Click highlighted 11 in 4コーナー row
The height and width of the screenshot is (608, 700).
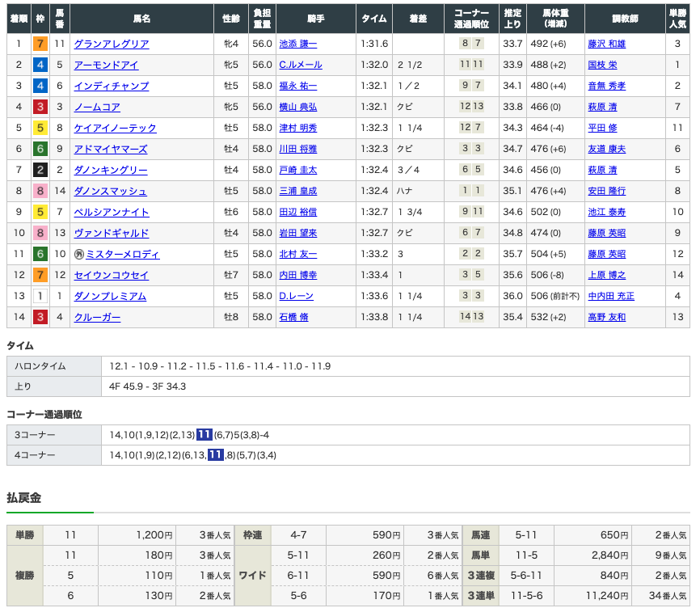(216, 455)
